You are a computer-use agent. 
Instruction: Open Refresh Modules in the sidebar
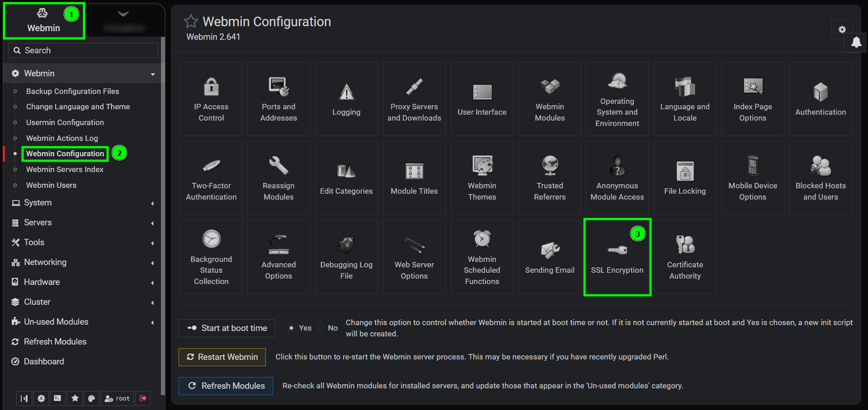(x=55, y=342)
